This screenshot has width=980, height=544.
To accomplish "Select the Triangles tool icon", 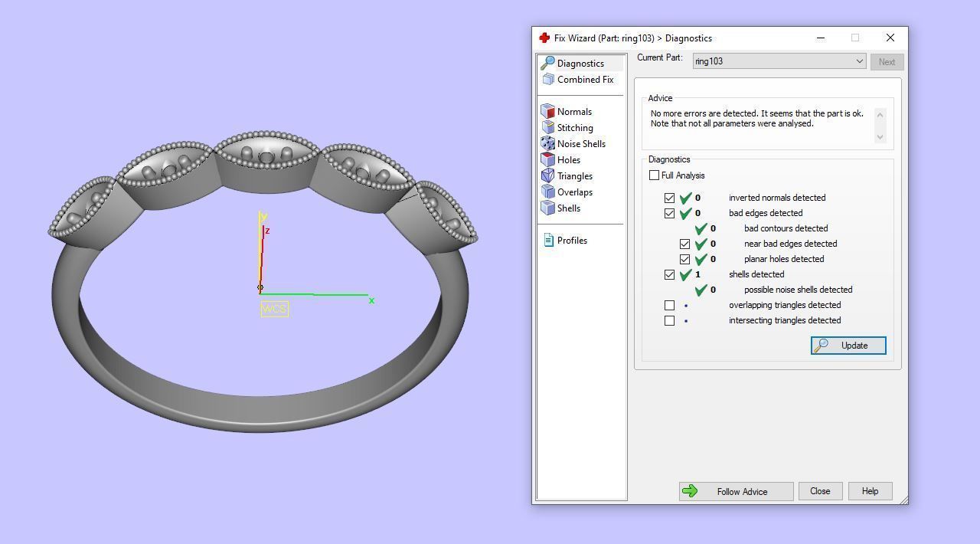I will tap(547, 176).
